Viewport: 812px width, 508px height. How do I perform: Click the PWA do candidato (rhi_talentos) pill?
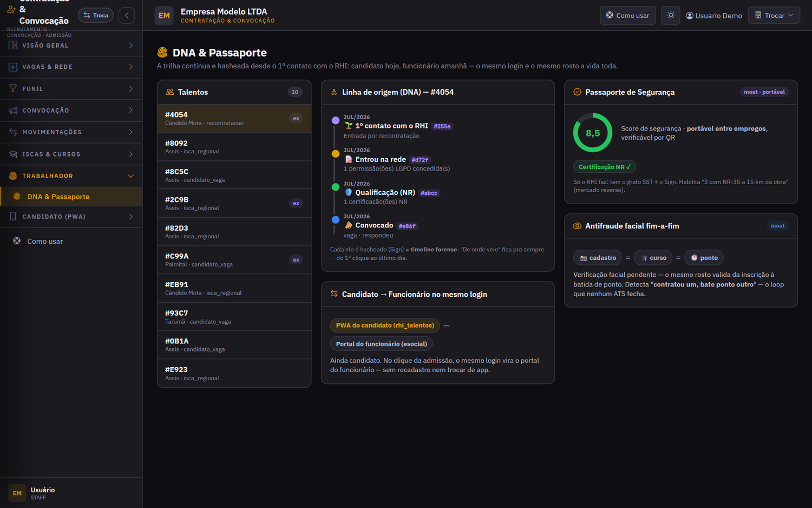pos(385,325)
